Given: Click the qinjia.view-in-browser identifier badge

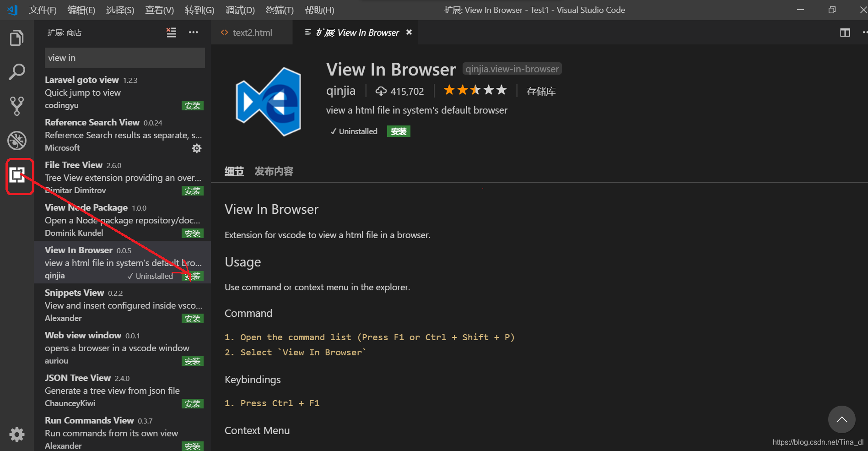Looking at the screenshot, I should tap(512, 69).
